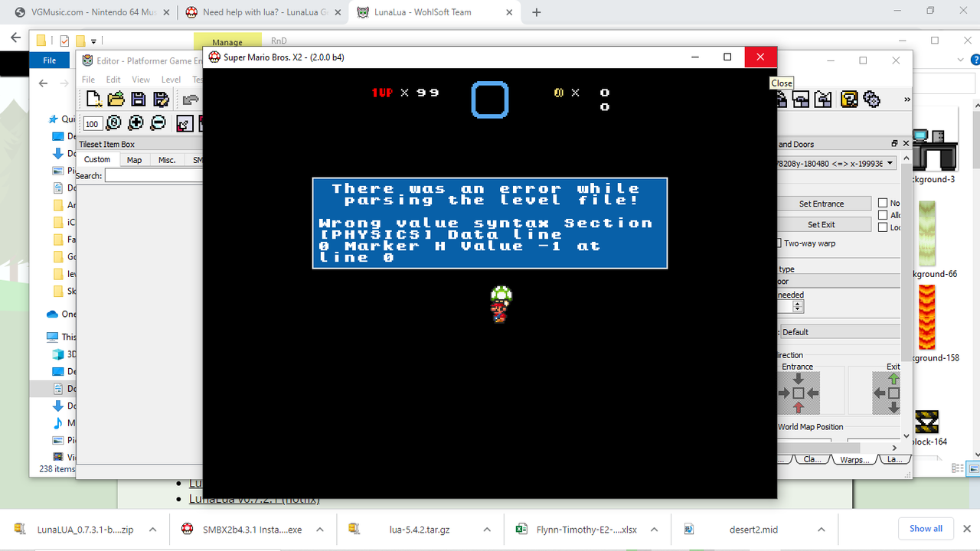The width and height of the screenshot is (980, 551).
Task: Select the Map tab in Tileset Item Box
Action: tap(134, 159)
